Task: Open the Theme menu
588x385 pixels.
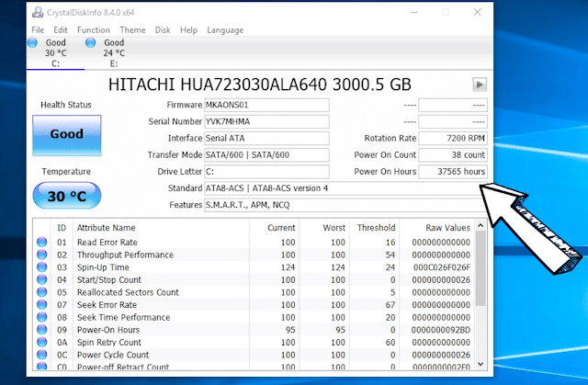Action: [132, 30]
